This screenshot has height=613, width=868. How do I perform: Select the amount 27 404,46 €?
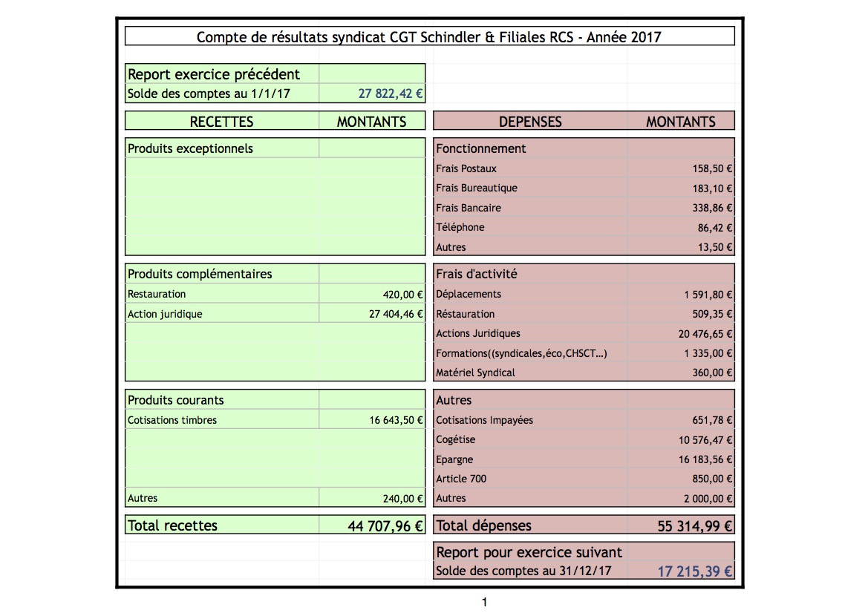[x=396, y=314]
